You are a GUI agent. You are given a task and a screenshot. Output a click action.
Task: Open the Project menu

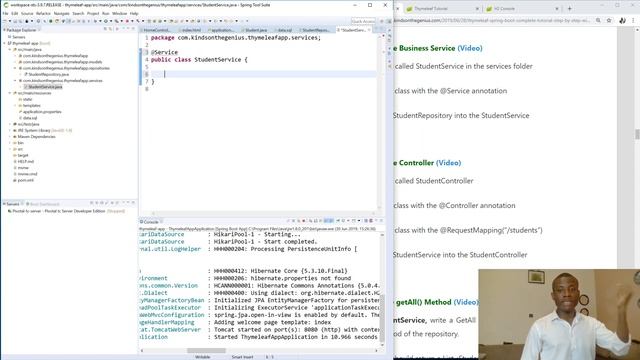(x=93, y=13)
